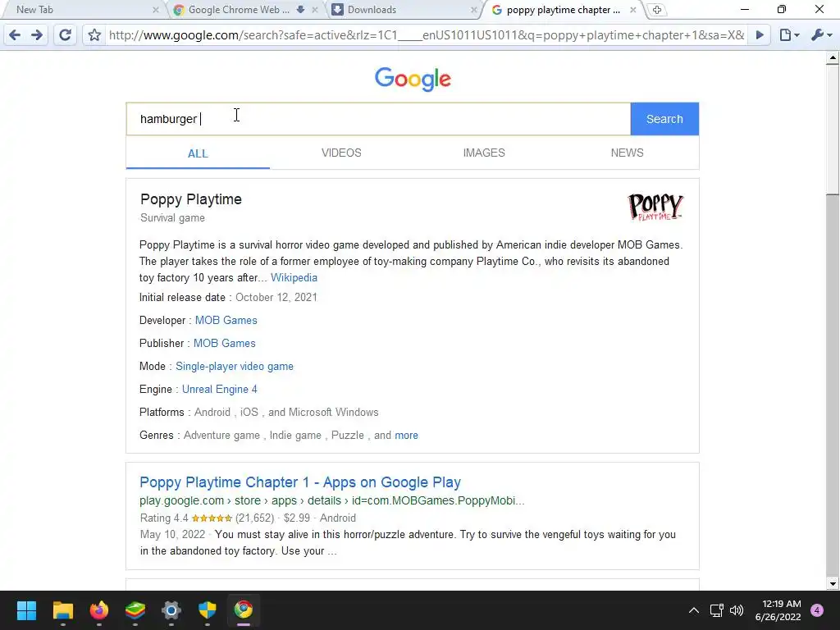Show hidden tray icons chevron
840x630 pixels.
(x=694, y=610)
